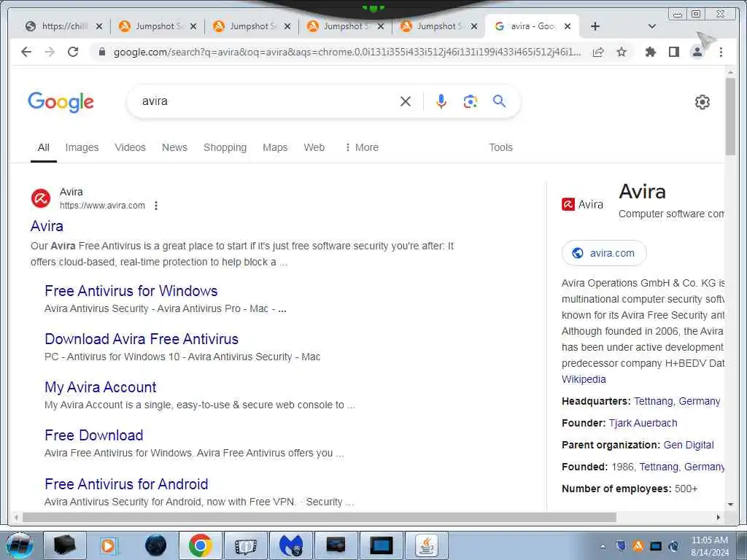Open Chrome from the taskbar
The width and height of the screenshot is (747, 560).
200,545
